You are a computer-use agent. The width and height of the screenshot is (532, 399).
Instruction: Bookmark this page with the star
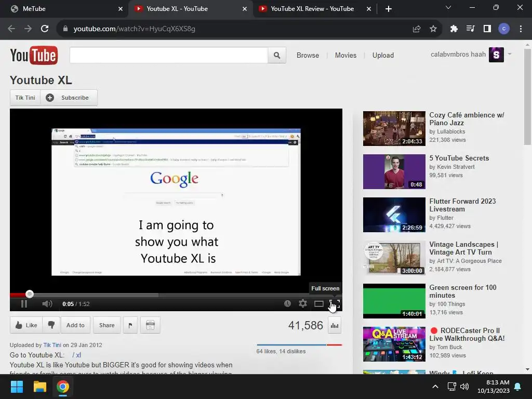tap(433, 29)
